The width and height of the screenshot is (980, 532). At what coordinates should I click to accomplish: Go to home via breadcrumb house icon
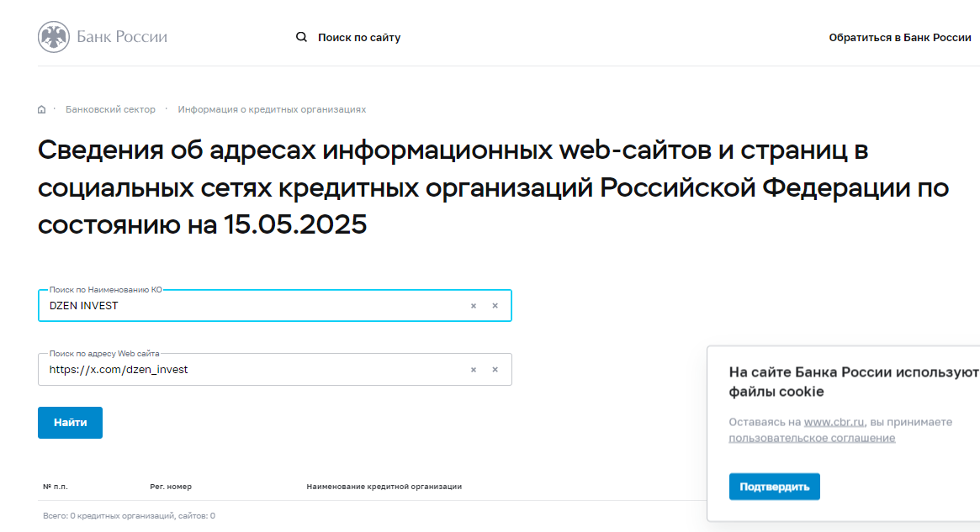[x=42, y=110]
